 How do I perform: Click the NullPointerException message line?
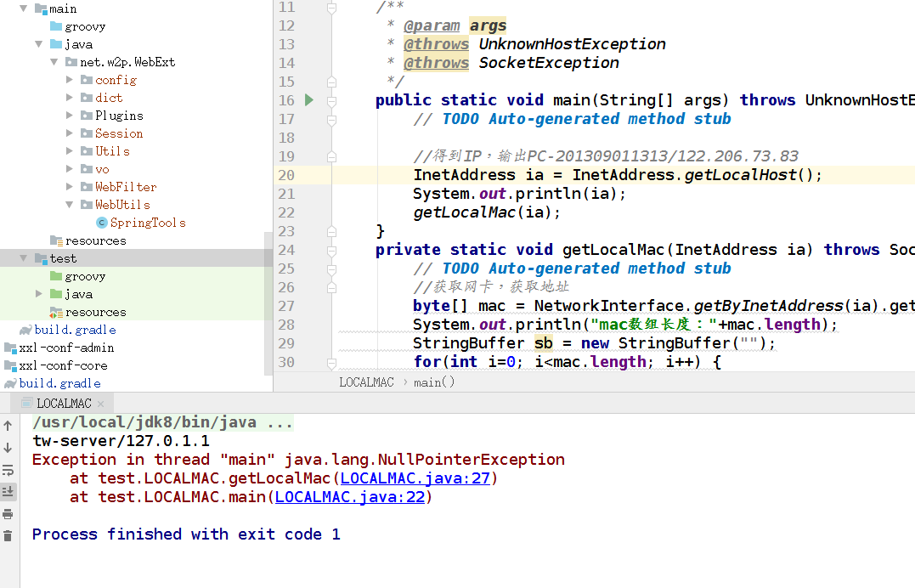298,460
